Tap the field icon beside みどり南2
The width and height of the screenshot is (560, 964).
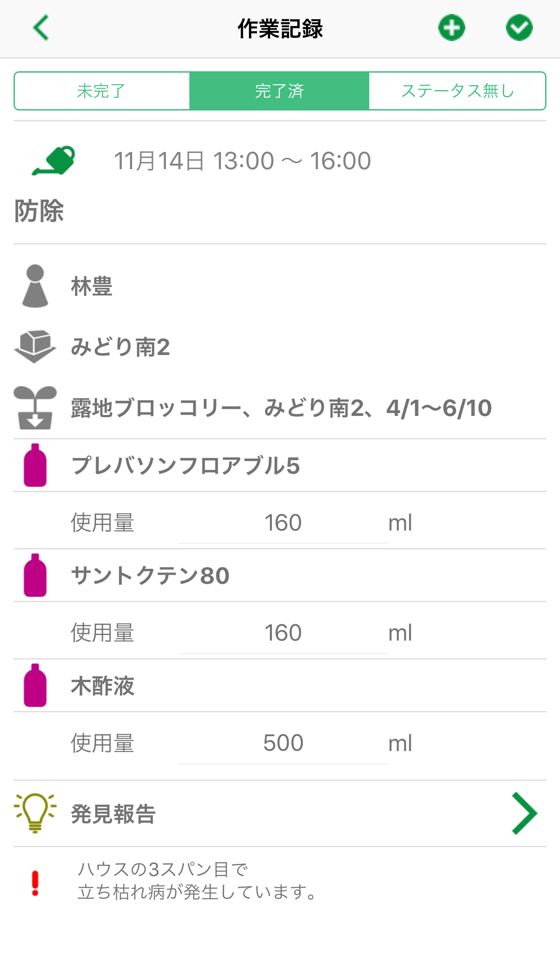coord(35,346)
